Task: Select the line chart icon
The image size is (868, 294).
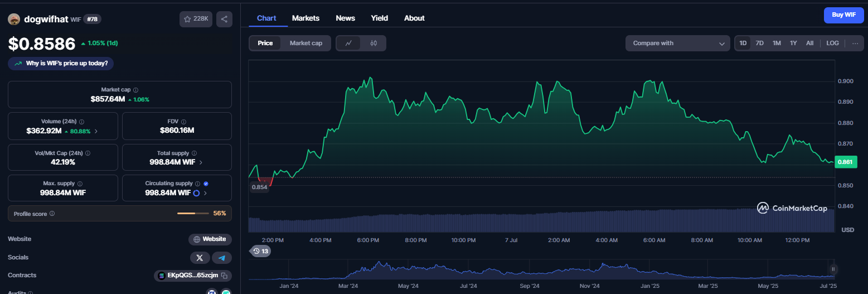Action: point(349,43)
